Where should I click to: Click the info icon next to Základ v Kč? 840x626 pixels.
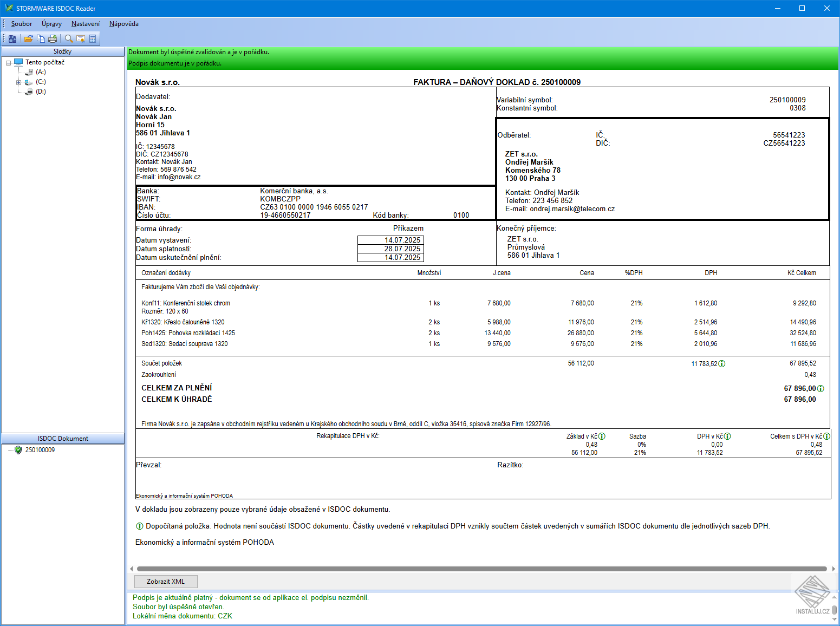pyautogui.click(x=602, y=436)
